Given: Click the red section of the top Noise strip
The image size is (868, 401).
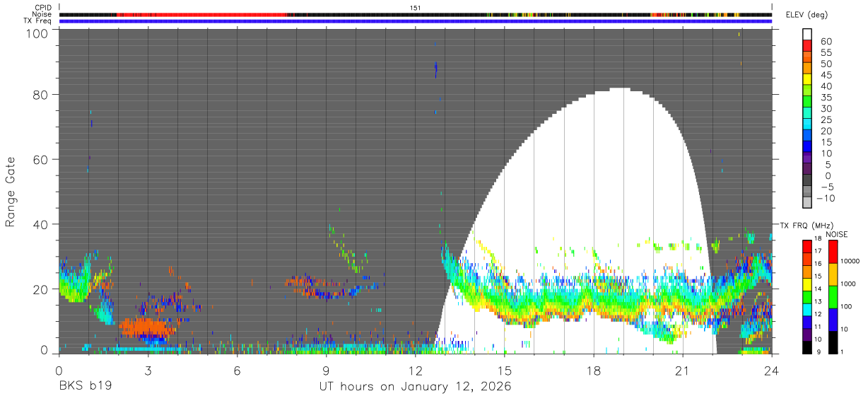Looking at the screenshot, I should coord(201,14).
